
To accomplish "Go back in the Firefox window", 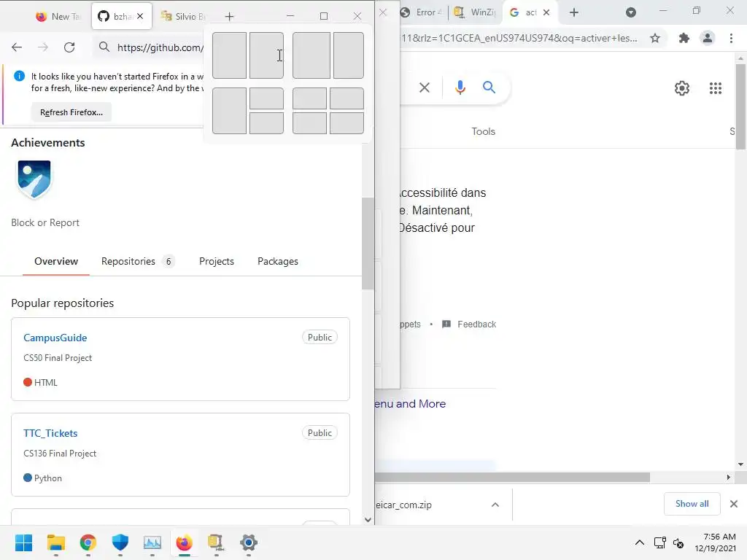I will [17, 47].
